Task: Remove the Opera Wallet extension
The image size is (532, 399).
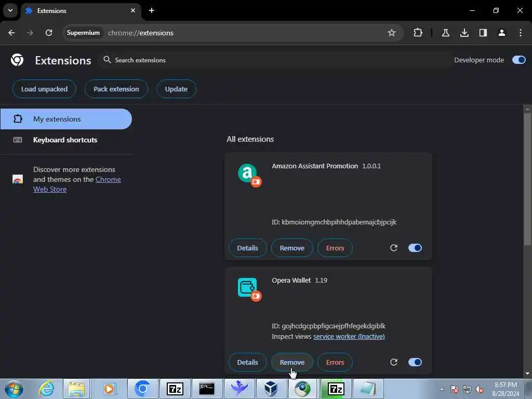Action: tap(292, 362)
